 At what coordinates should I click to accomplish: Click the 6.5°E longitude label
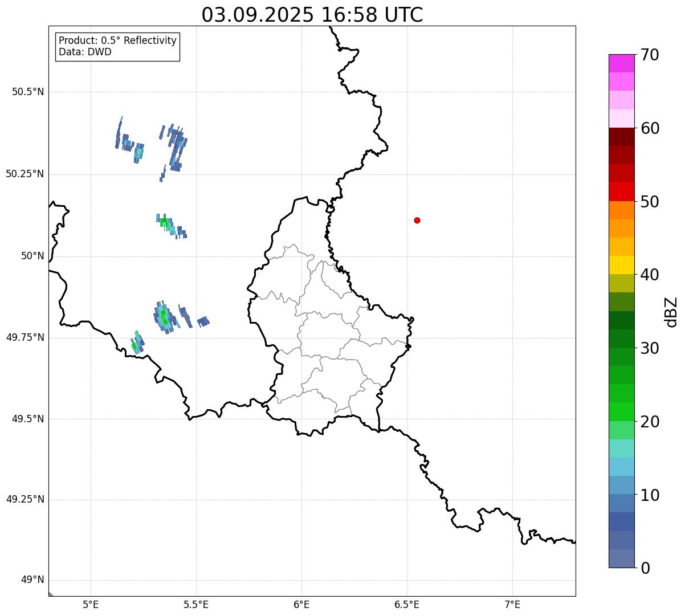click(407, 605)
